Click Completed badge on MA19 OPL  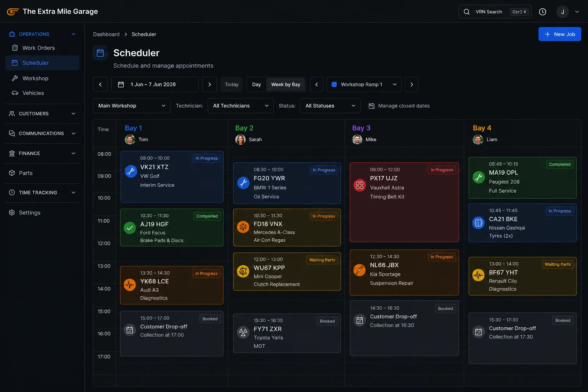[560, 165]
